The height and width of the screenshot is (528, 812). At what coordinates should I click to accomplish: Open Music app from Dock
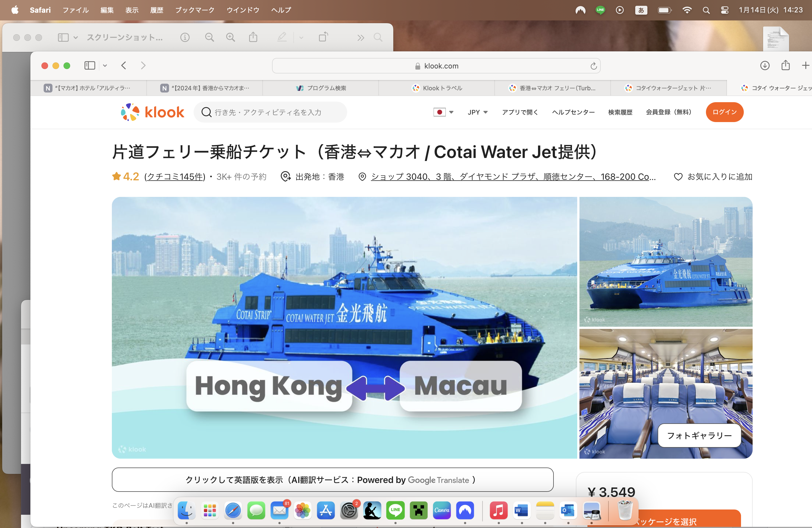click(x=499, y=510)
